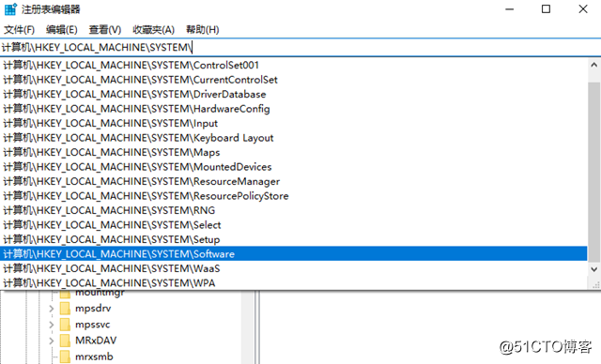Click the highlighted SYSTEM\Software suggestion
601x364 pixels.
pos(294,253)
